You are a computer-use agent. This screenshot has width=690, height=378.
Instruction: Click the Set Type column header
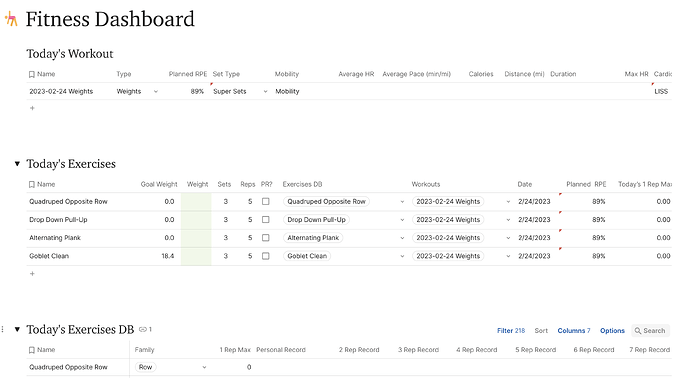click(226, 74)
